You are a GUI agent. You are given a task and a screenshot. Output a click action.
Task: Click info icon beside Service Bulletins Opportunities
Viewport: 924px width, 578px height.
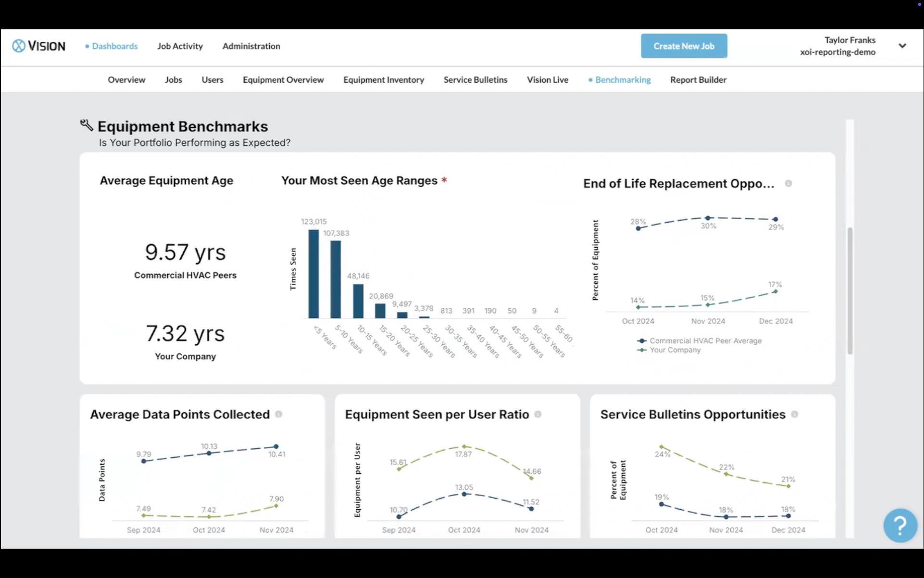click(795, 414)
